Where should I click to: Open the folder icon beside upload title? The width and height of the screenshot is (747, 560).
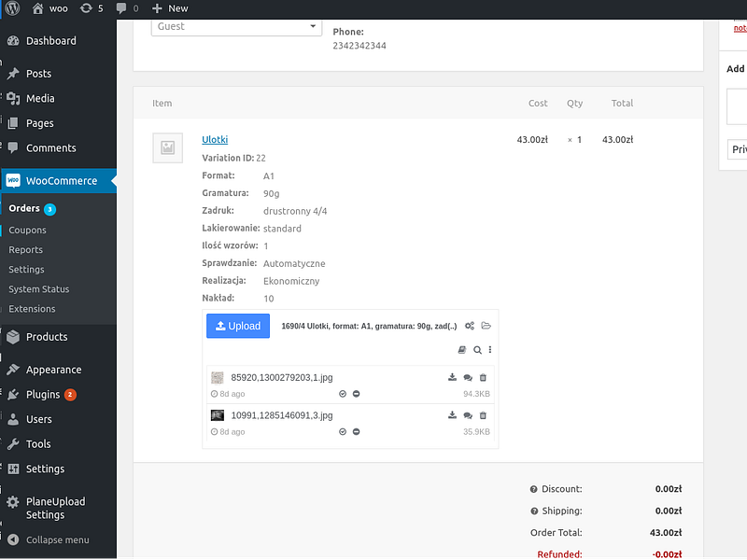(x=486, y=326)
